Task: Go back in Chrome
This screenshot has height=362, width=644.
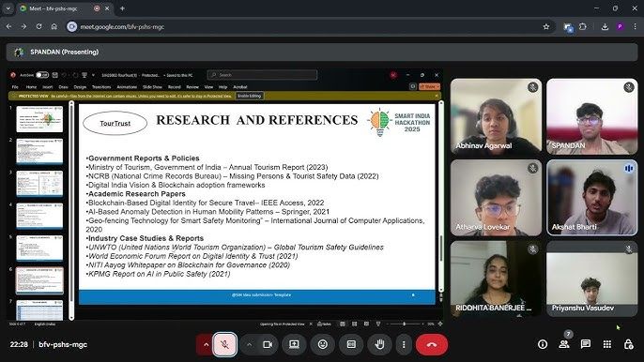Action: (x=8, y=26)
